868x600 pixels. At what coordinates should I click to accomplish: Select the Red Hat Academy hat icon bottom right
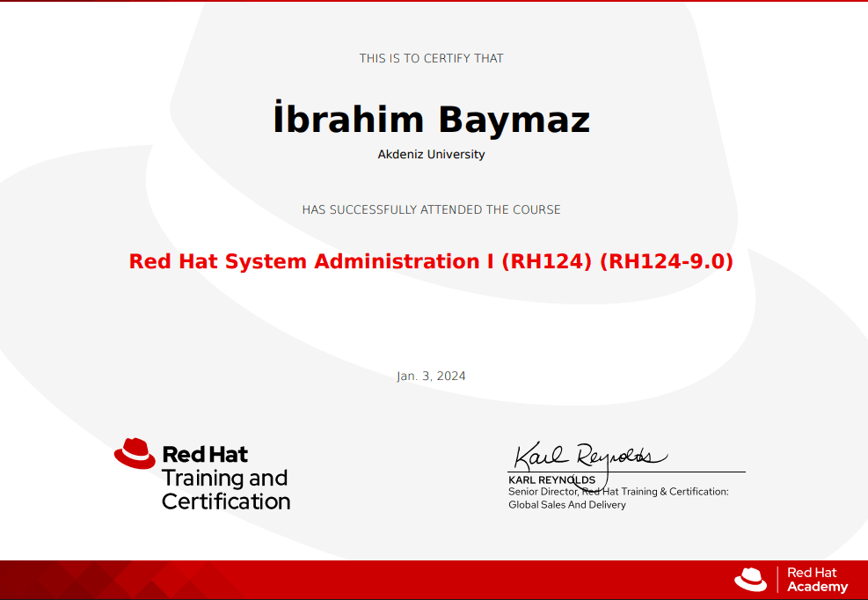pyautogui.click(x=749, y=579)
